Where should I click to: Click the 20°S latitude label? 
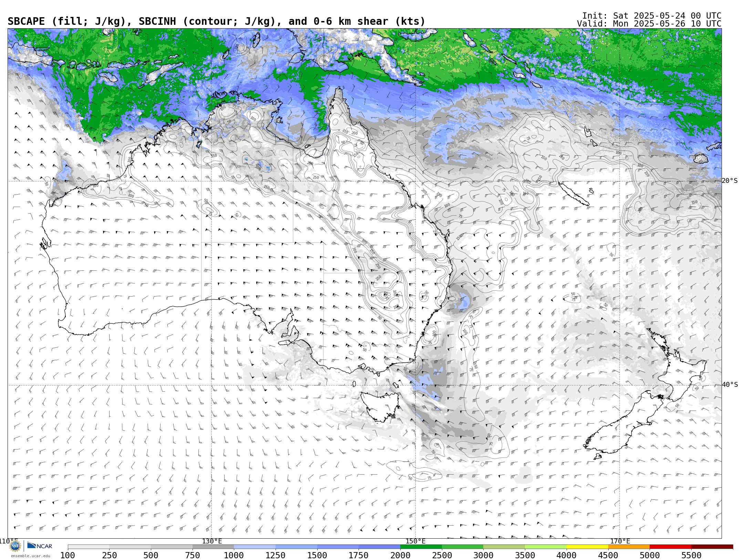(x=730, y=181)
